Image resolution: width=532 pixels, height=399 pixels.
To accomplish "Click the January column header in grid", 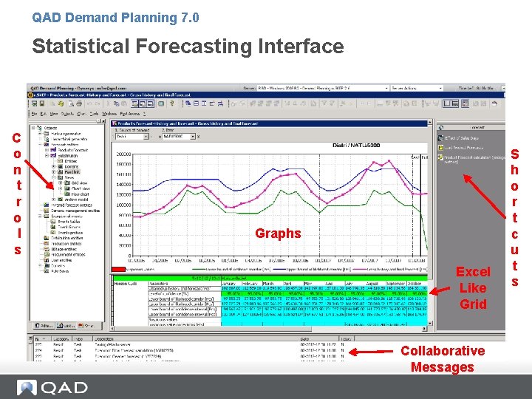I will pos(231,283).
